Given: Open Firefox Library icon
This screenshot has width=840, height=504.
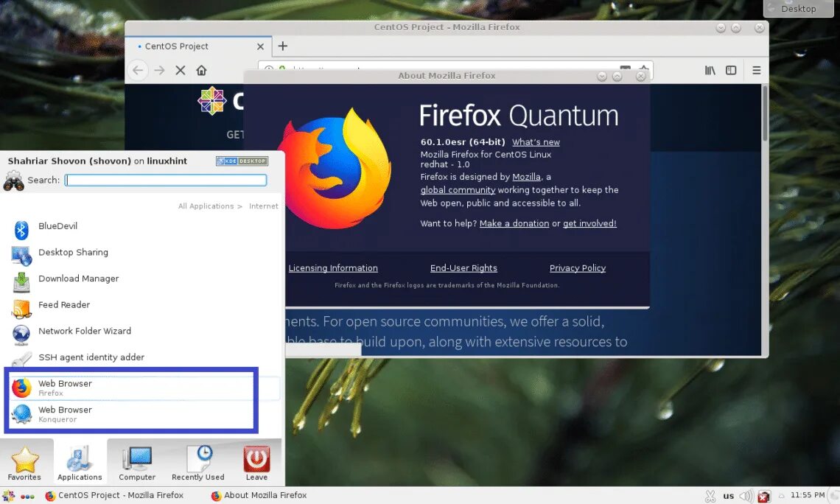Looking at the screenshot, I should [x=710, y=70].
